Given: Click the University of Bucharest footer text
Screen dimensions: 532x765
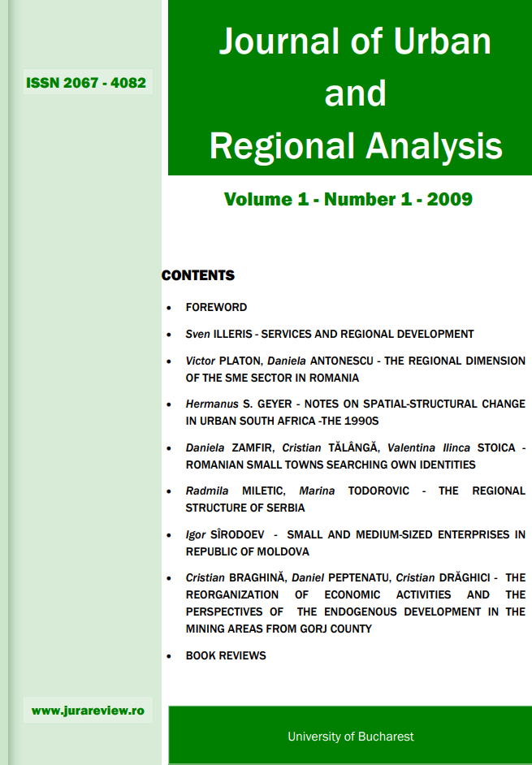Looking at the screenshot, I should 350,737.
